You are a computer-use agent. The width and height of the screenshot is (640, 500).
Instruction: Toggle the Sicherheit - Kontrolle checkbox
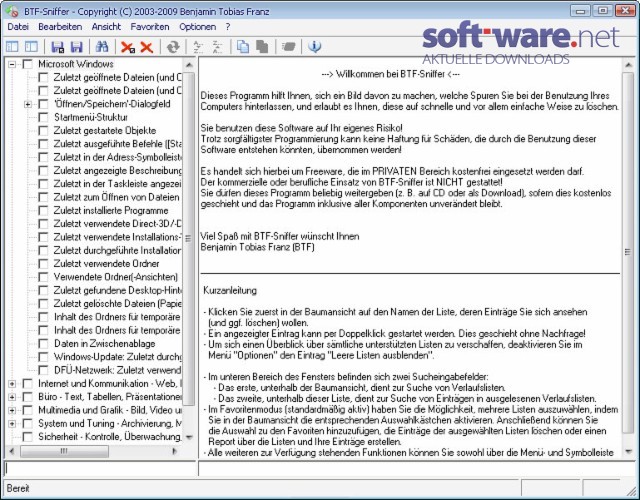click(27, 437)
